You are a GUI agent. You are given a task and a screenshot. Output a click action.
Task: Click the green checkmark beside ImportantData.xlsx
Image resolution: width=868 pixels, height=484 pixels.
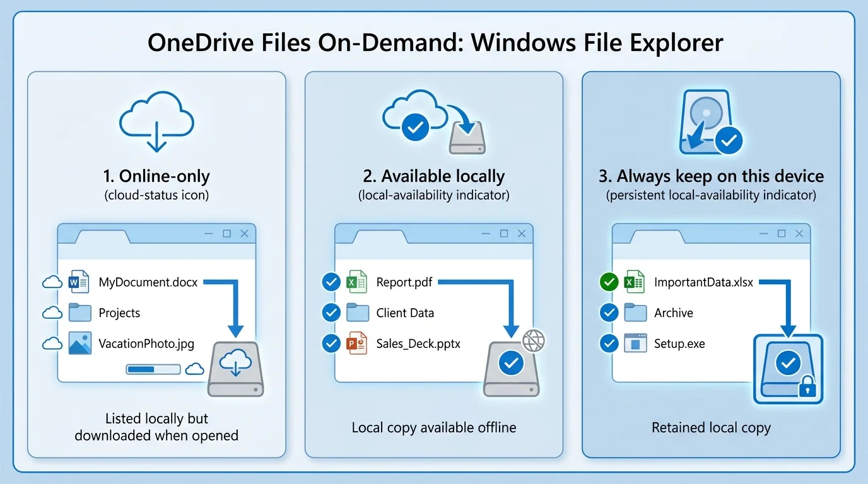click(x=609, y=282)
